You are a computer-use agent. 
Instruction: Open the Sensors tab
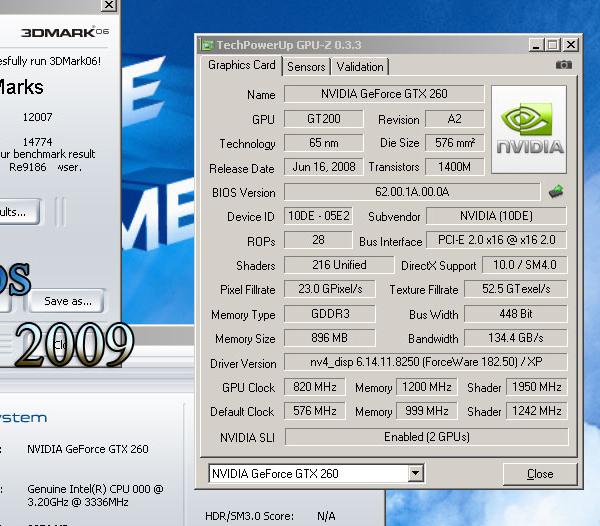306,67
